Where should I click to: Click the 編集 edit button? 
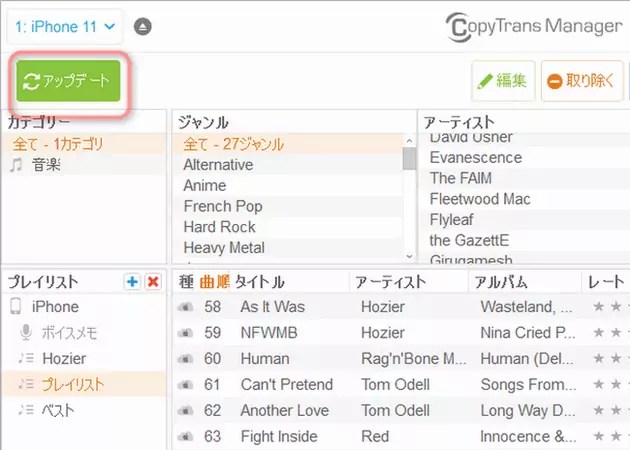pos(503,81)
